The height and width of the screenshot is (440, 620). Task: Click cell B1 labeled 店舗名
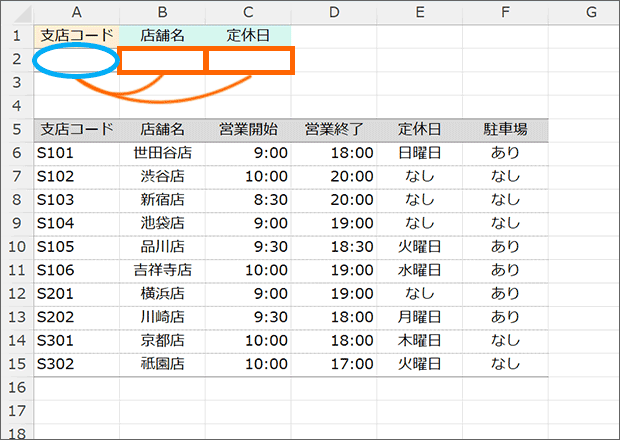pyautogui.click(x=163, y=36)
